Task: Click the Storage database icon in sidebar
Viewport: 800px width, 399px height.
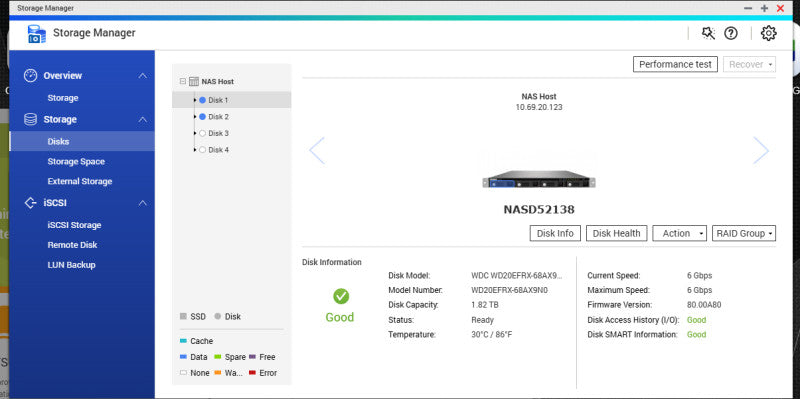Action: coord(31,119)
